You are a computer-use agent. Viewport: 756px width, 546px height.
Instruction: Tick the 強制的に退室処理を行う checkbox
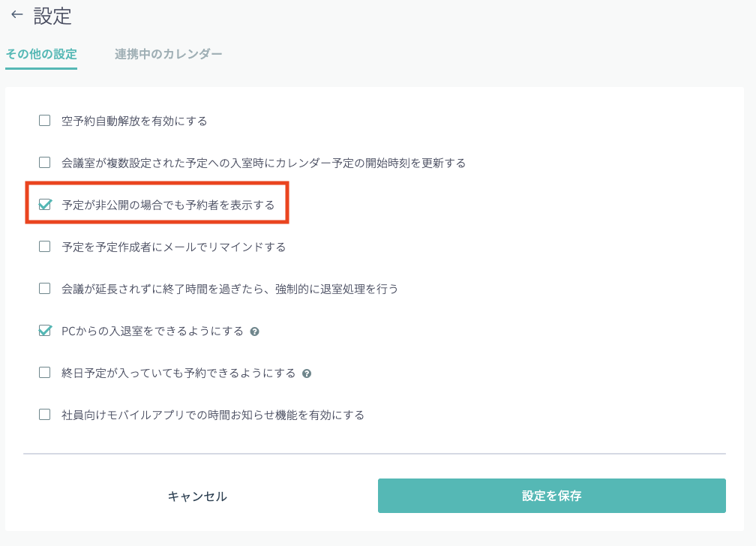(x=45, y=288)
